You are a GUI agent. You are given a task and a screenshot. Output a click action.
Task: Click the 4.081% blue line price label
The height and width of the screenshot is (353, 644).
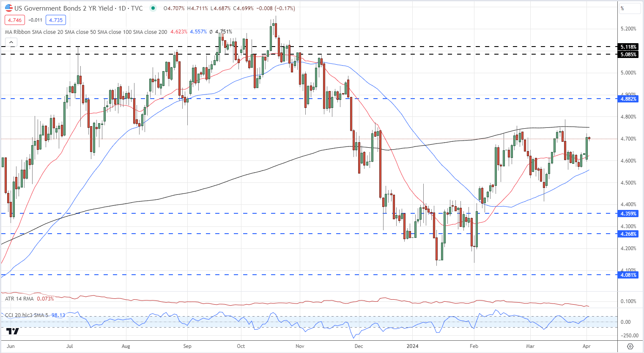coord(629,275)
